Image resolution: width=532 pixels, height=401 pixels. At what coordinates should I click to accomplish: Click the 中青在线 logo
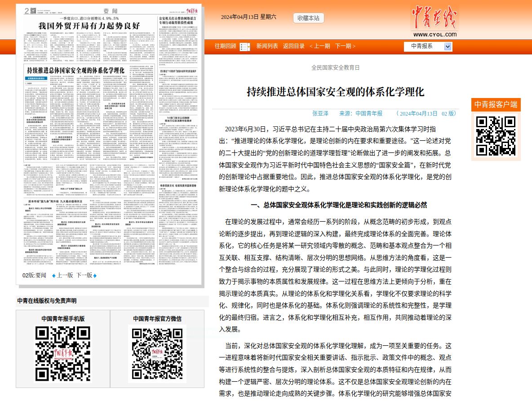[x=434, y=22]
